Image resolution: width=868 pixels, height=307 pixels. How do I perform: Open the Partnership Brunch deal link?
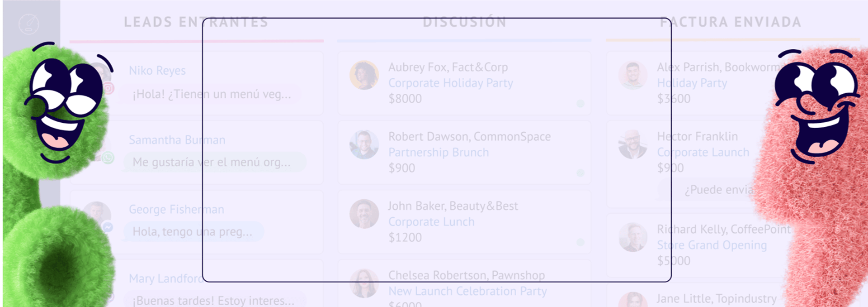439,153
